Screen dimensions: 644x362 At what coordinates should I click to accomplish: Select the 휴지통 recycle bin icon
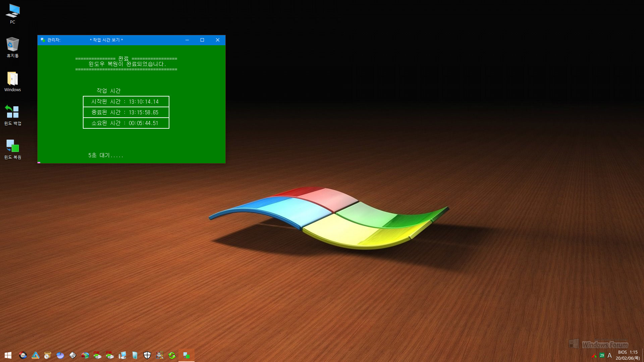(x=12, y=47)
